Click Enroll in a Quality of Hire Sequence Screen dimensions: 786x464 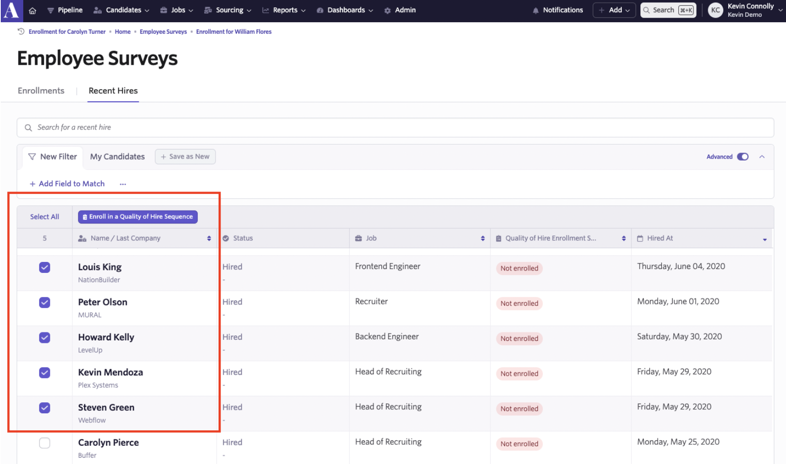tap(138, 217)
